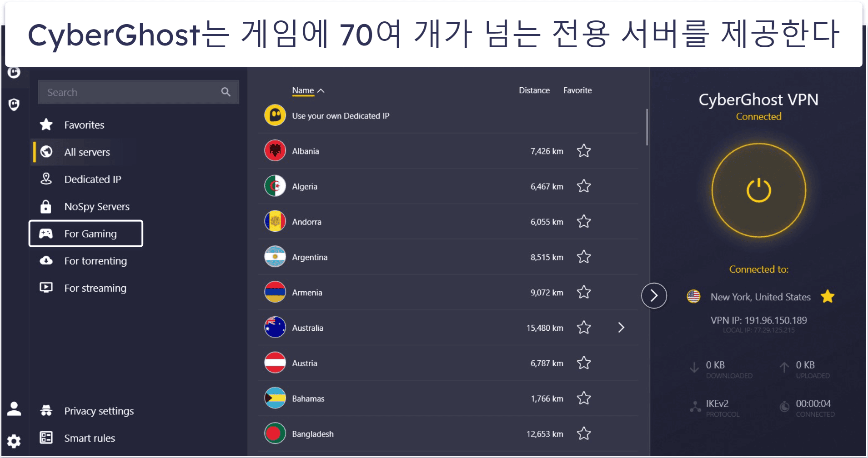Click the Smart rules list icon
This screenshot has width=868, height=458.
(x=46, y=438)
